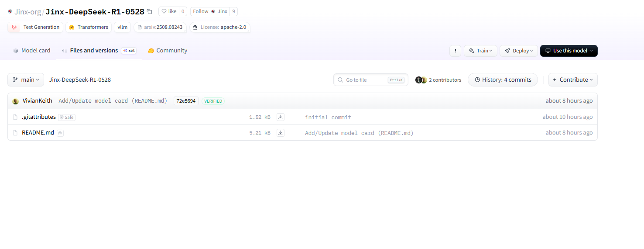Open the License: apache-2.0 tag
Image resolution: width=644 pixels, height=249 pixels.
tap(219, 27)
